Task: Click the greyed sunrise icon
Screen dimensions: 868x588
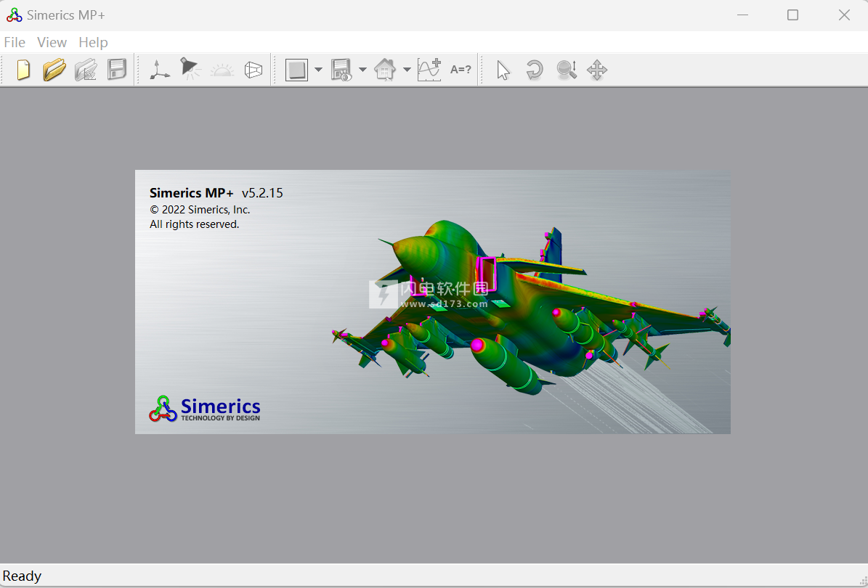Action: click(x=222, y=70)
